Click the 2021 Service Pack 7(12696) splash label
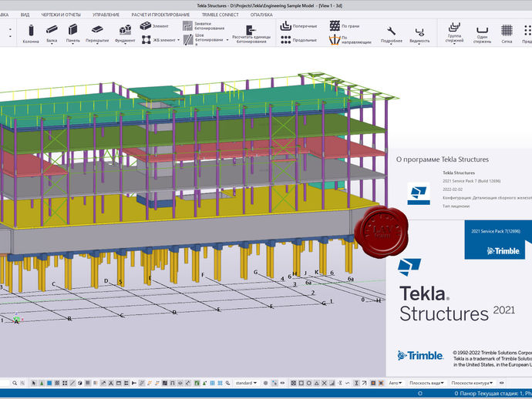 click(x=495, y=231)
